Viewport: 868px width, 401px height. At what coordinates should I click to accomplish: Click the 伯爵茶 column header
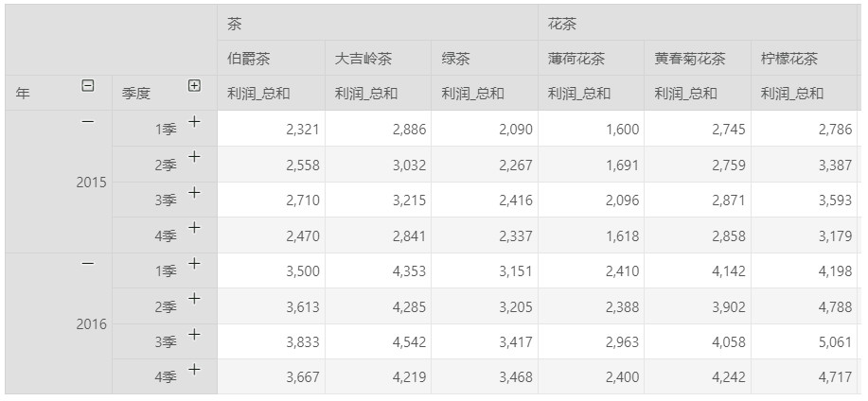click(272, 58)
